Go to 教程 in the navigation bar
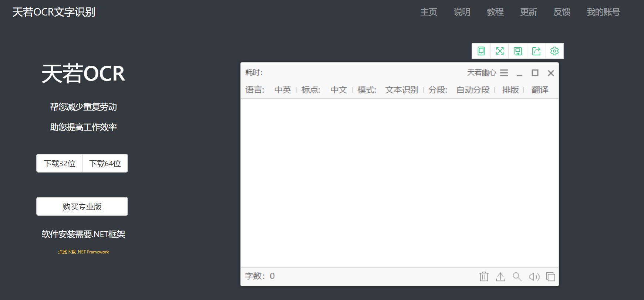 click(495, 12)
